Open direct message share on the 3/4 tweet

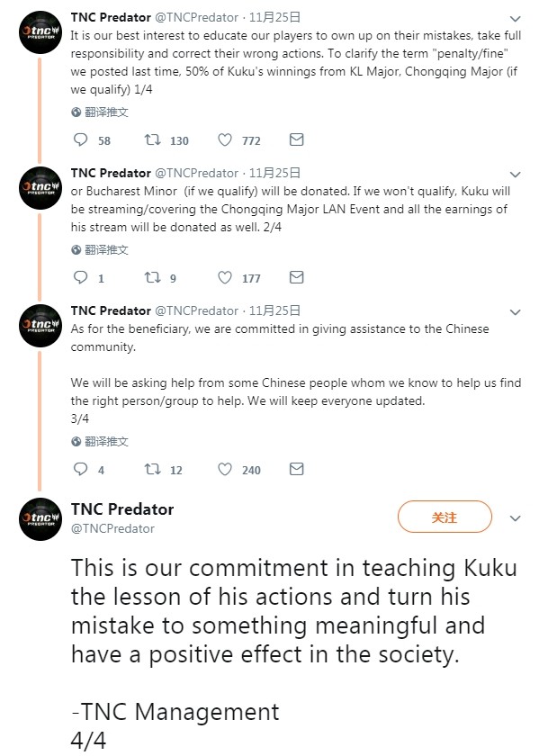[x=296, y=470]
